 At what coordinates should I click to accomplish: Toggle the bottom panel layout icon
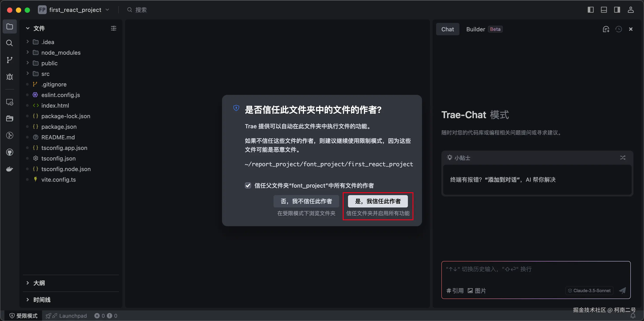[604, 10]
